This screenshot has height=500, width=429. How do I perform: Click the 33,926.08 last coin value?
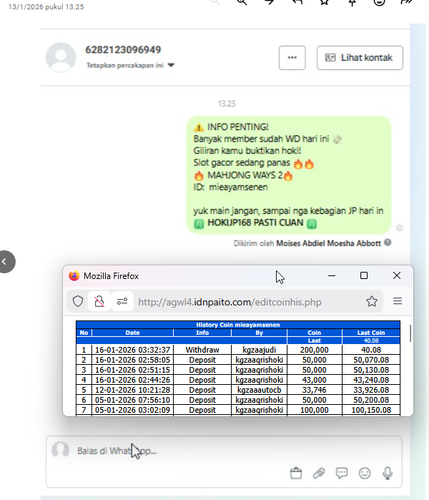[371, 390]
